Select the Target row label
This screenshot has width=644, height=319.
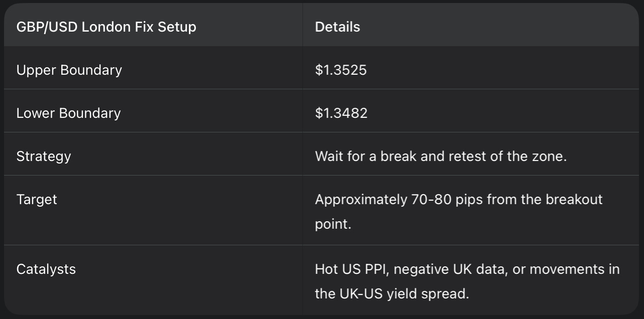pyautogui.click(x=37, y=199)
